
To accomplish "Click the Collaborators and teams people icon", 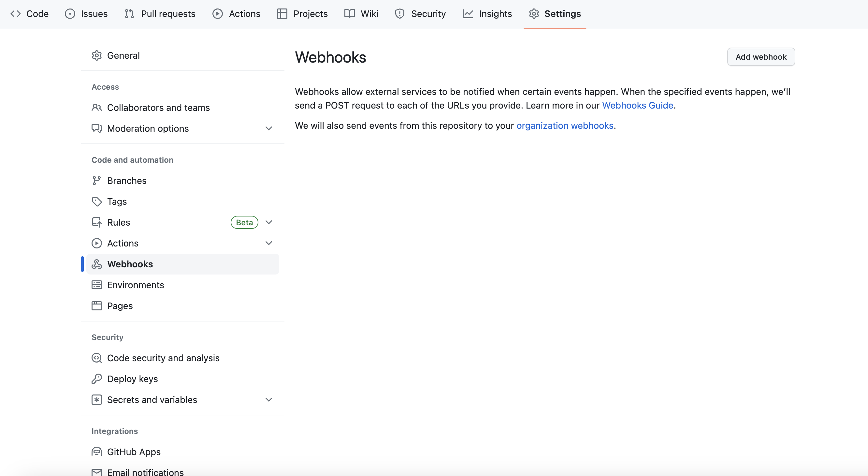I will tap(96, 108).
